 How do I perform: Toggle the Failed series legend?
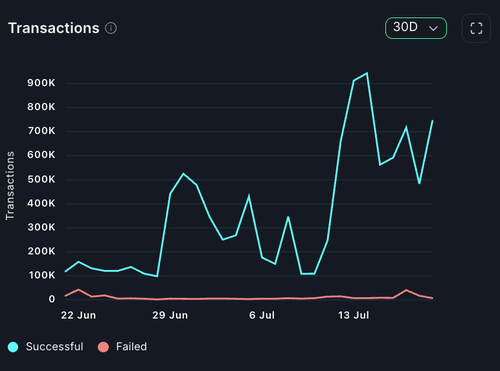[x=122, y=347]
